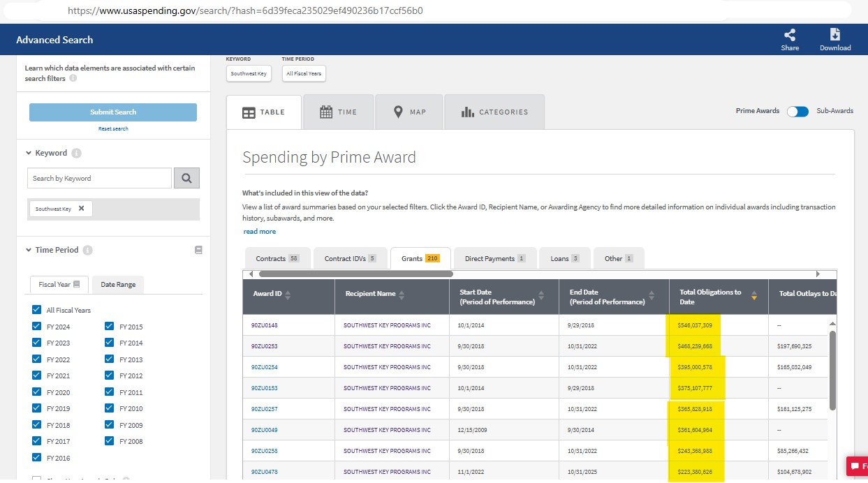Select the $197,690,325 outlay value

795,346
